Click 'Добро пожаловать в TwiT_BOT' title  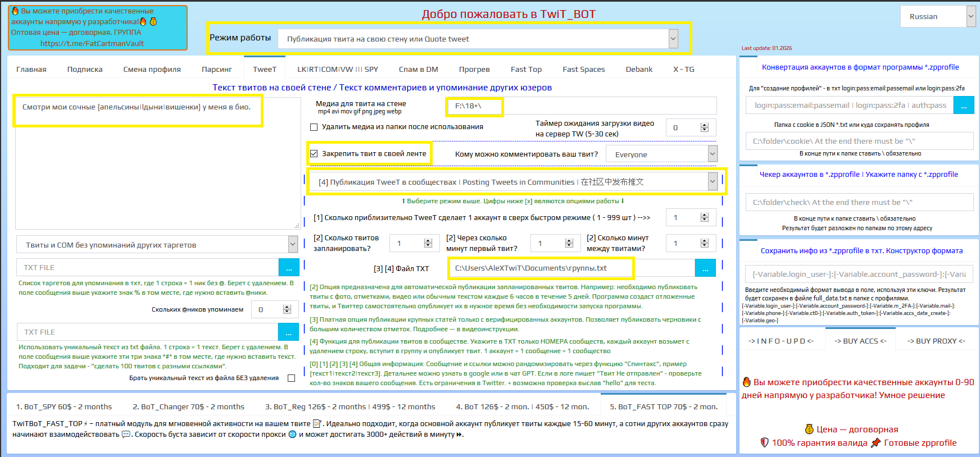(x=509, y=14)
